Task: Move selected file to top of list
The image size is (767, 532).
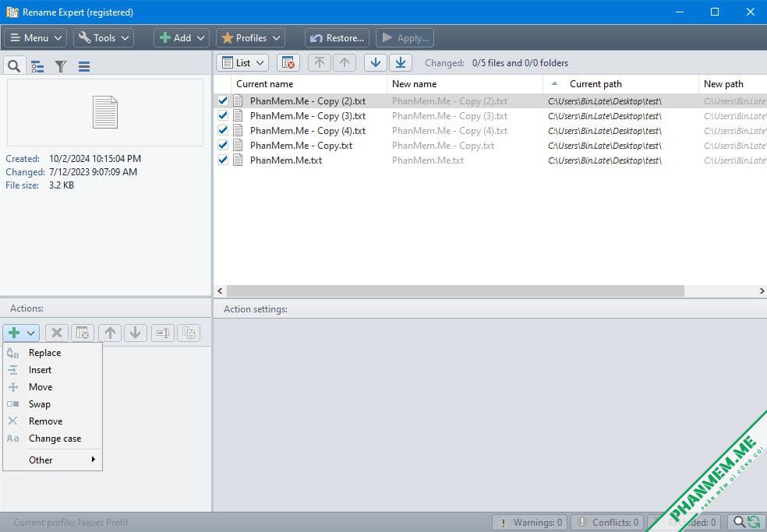Action: coord(320,62)
